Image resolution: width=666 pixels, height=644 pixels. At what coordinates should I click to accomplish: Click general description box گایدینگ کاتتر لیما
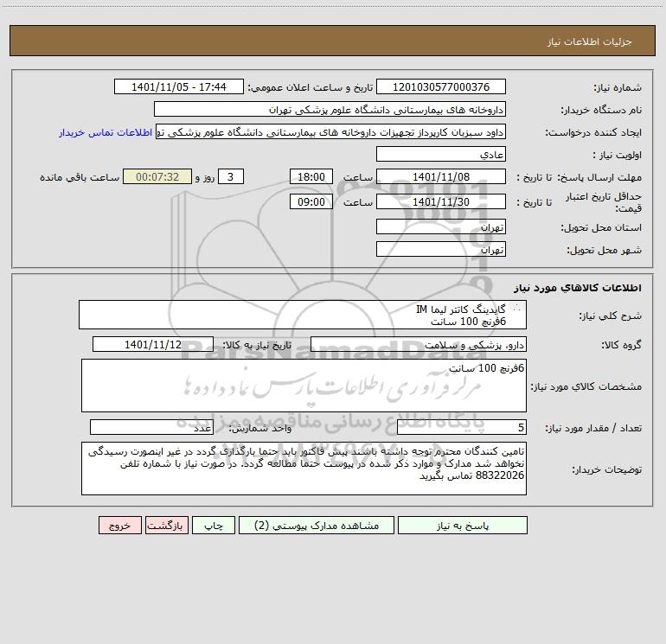point(303,315)
